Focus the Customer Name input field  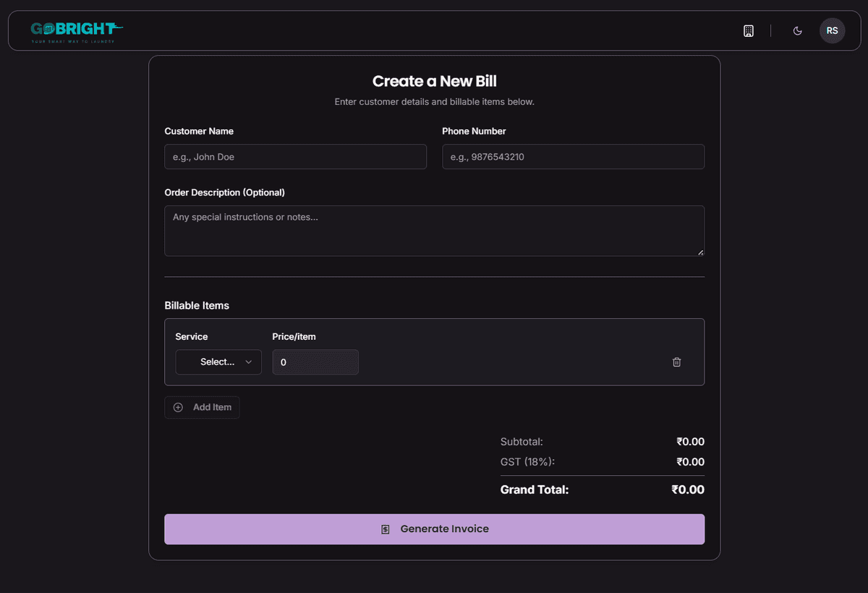point(295,157)
